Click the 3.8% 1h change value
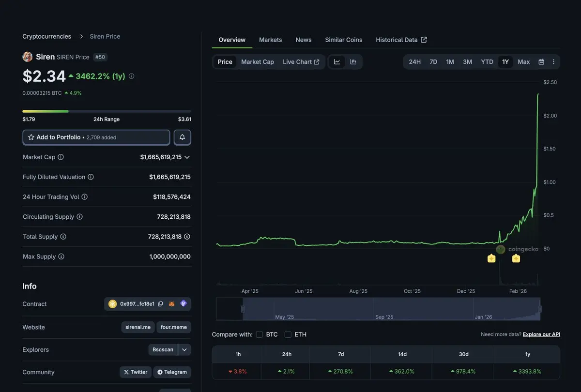581x392 pixels. coord(237,371)
